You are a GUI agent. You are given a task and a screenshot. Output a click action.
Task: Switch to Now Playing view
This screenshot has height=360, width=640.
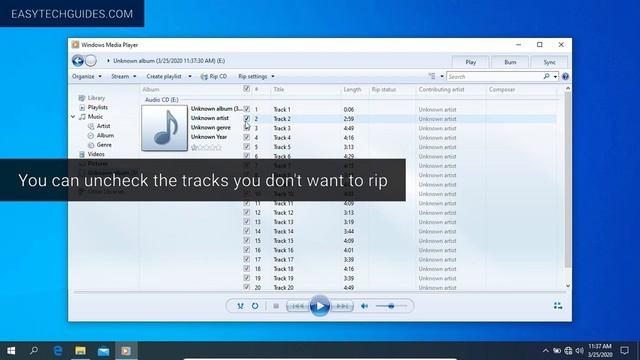click(558, 306)
